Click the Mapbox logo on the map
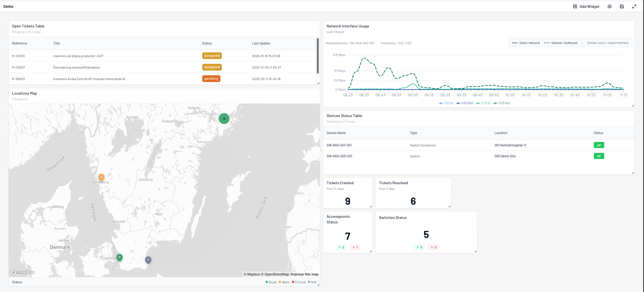The width and height of the screenshot is (644, 292). click(x=22, y=272)
